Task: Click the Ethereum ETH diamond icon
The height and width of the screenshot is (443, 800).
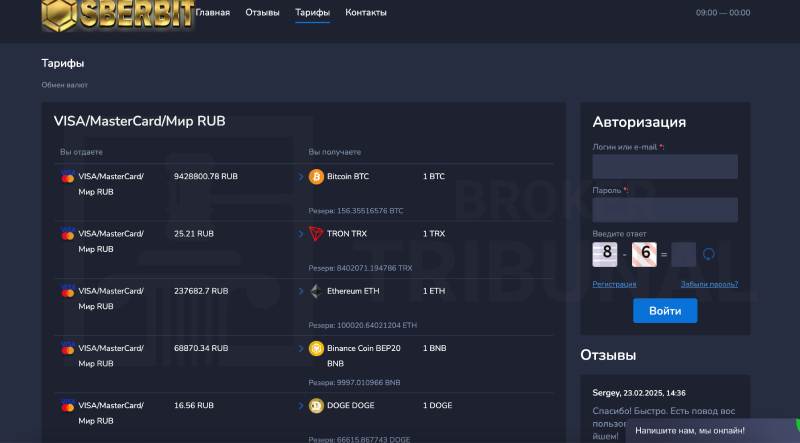Action: coord(316,291)
